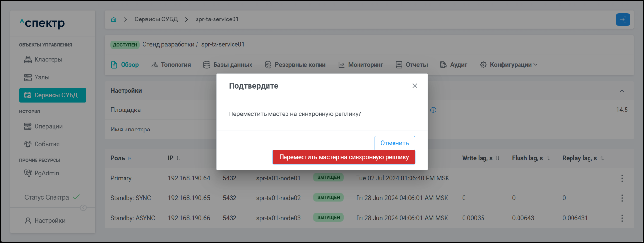The image size is (644, 243).
Task: Click the logout icon at top right
Action: click(x=623, y=19)
